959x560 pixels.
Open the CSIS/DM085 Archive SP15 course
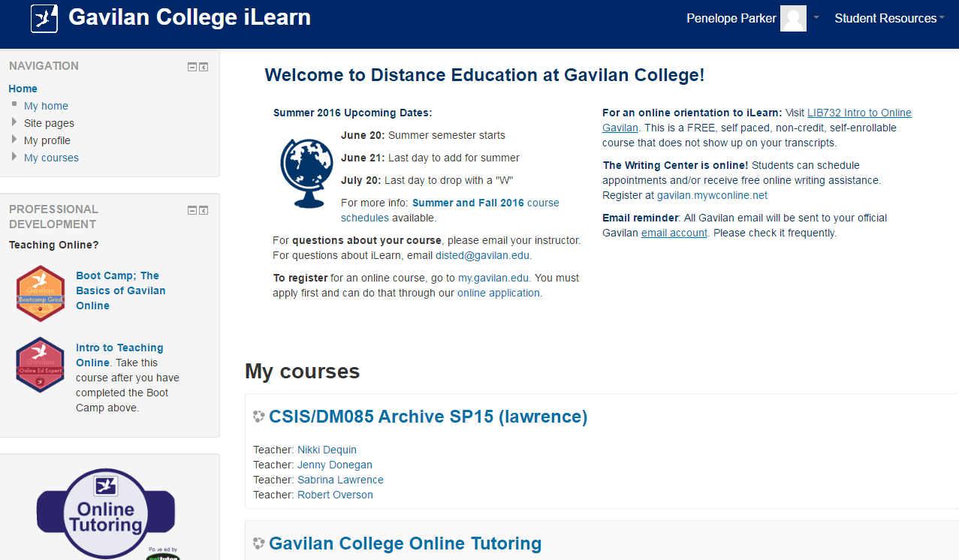pyautogui.click(x=427, y=417)
